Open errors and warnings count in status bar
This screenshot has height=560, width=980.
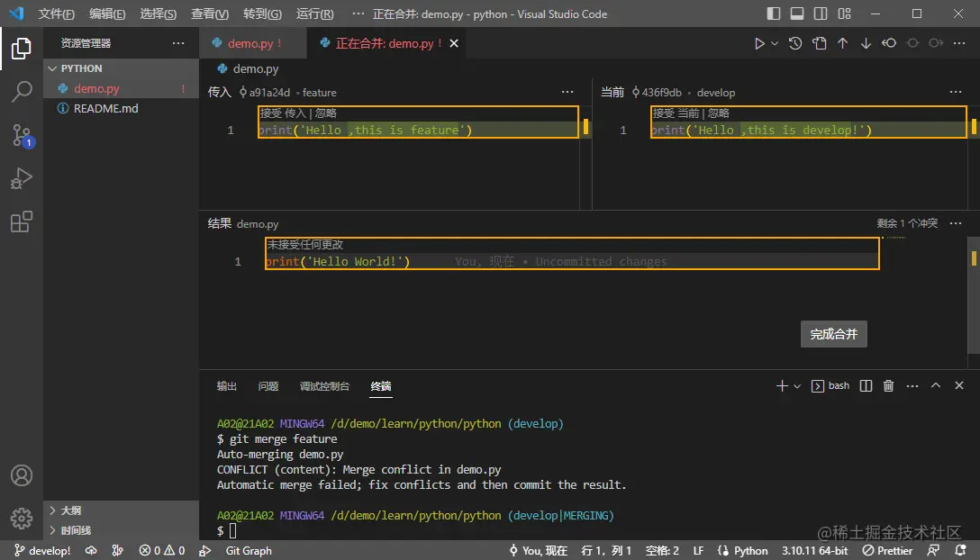(162, 551)
